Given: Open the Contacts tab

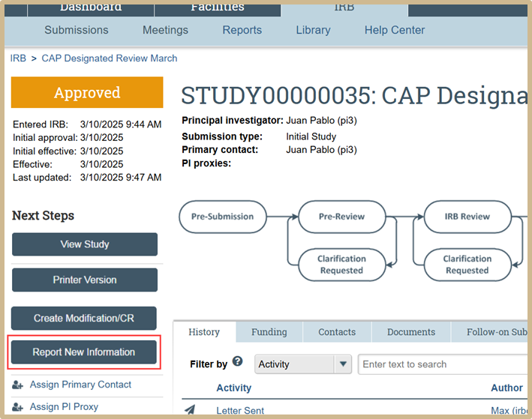Looking at the screenshot, I should point(337,332).
